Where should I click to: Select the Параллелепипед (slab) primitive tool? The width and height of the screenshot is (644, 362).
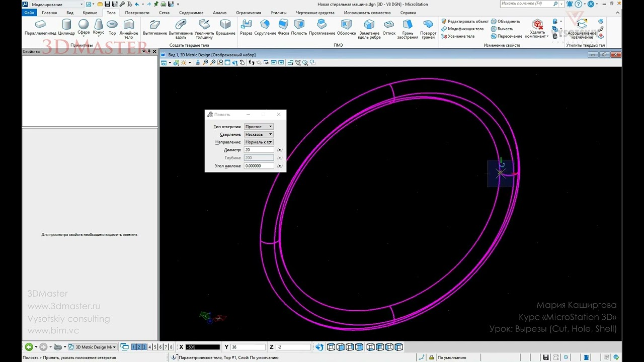point(40,28)
